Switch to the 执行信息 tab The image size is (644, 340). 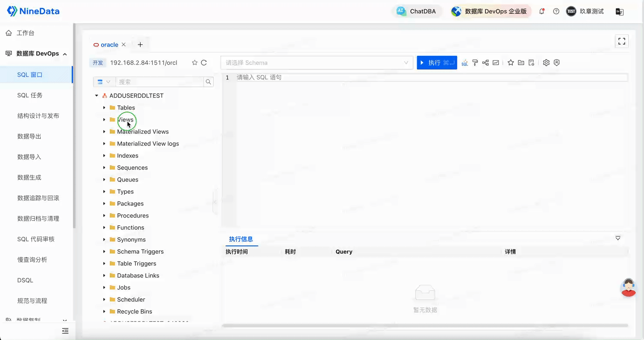point(241,239)
